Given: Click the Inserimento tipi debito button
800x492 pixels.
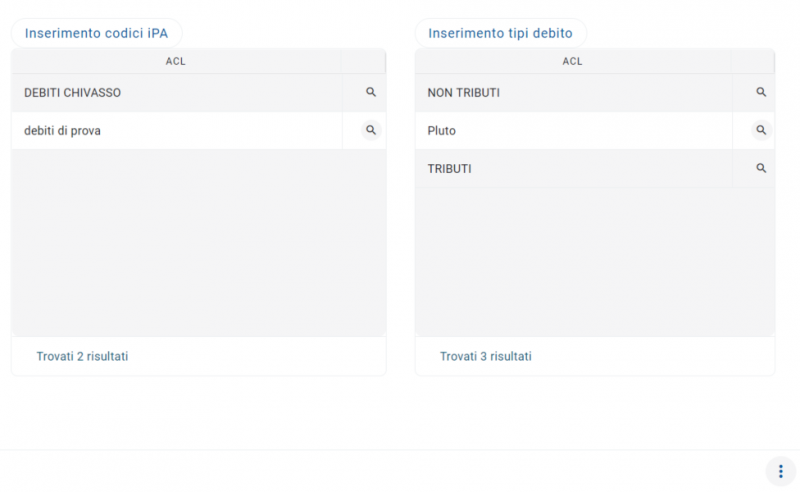Looking at the screenshot, I should pos(500,33).
